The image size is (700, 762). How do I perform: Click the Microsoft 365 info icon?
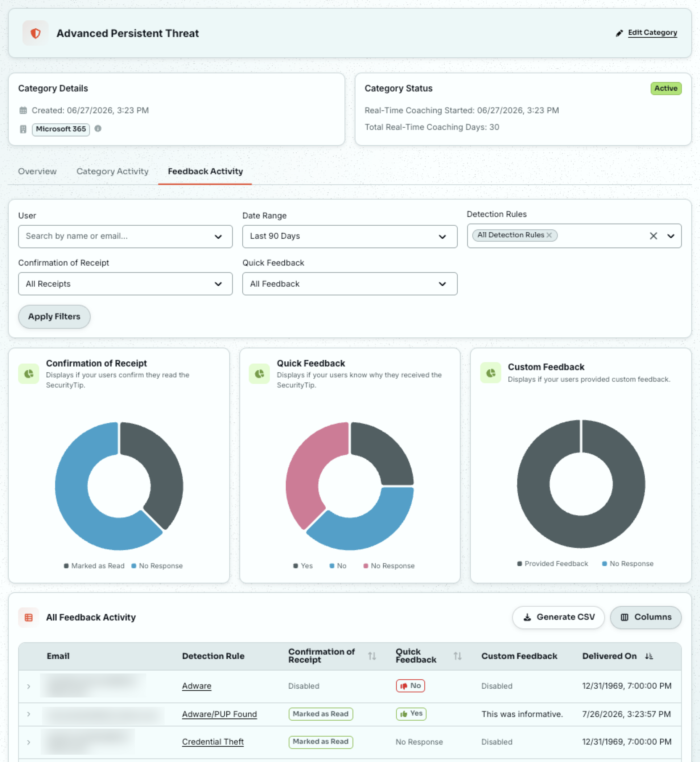pyautogui.click(x=98, y=128)
